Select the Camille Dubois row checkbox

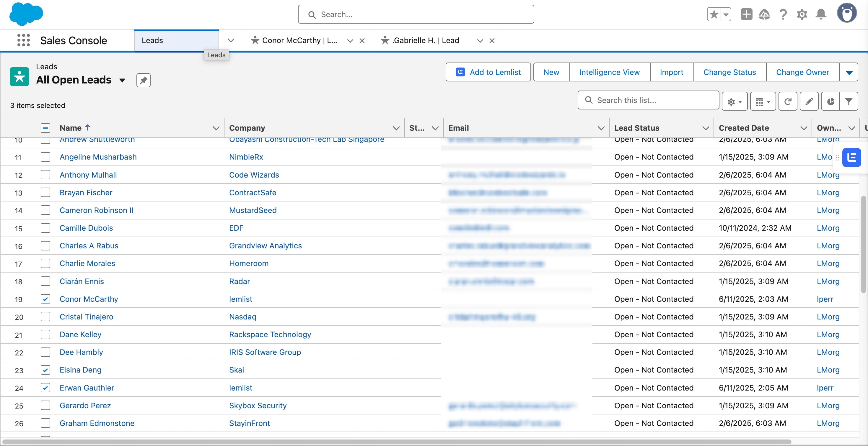[45, 228]
